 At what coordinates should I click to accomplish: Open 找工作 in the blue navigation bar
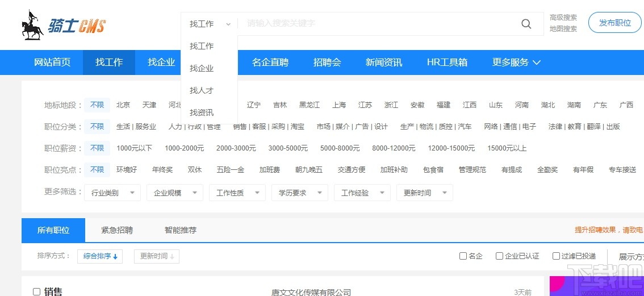109,62
